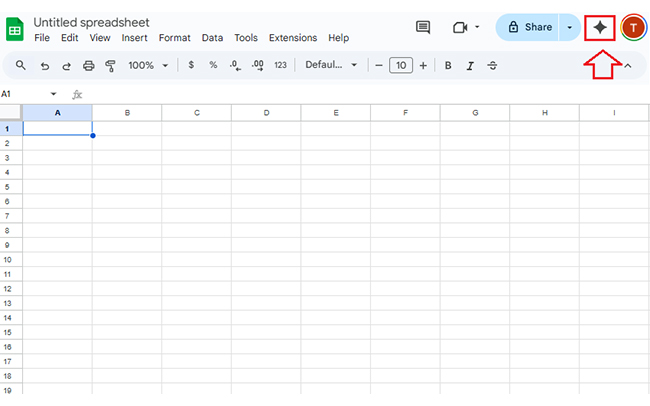Click the Google Sheets home logo
The height and width of the screenshot is (406, 650).
[15, 29]
